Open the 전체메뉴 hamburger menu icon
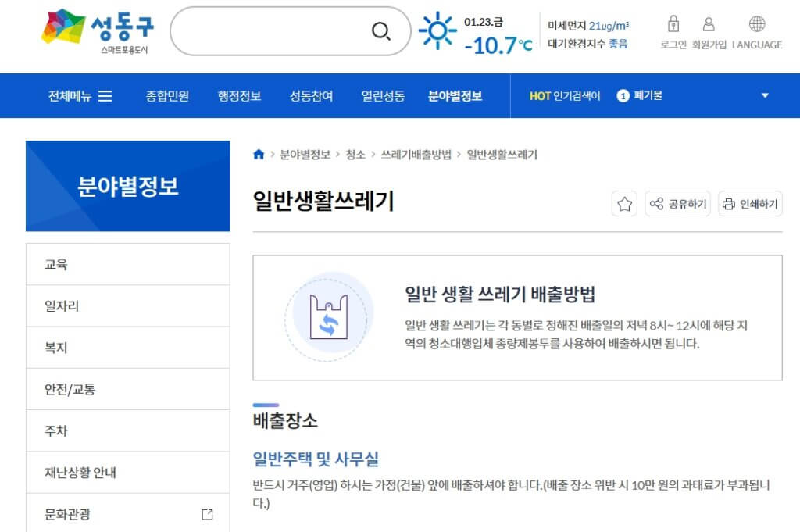The width and height of the screenshot is (800, 532). [x=104, y=95]
